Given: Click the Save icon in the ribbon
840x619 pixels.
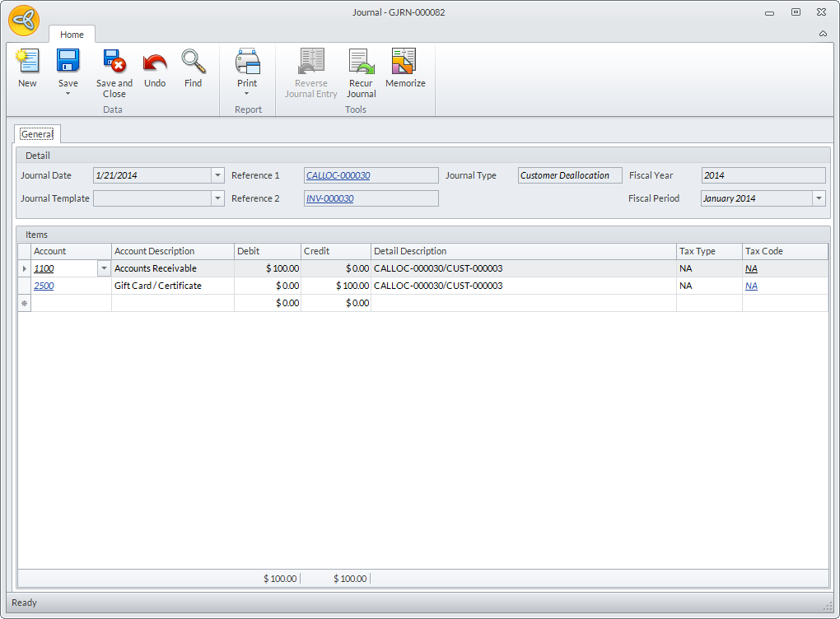Looking at the screenshot, I should [68, 62].
